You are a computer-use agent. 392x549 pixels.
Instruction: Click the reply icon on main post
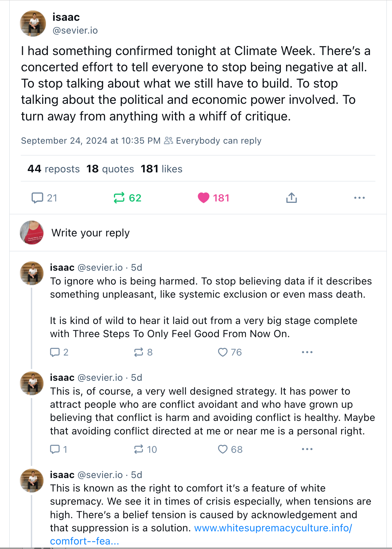[37, 198]
